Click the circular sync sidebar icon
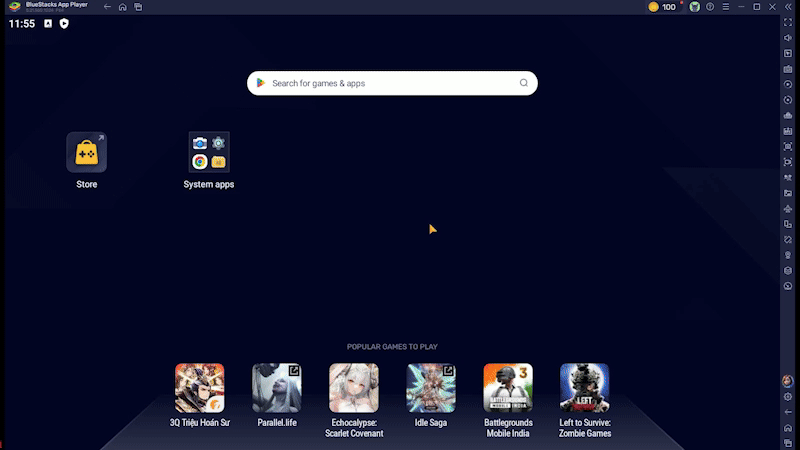The image size is (800, 450). (x=788, y=100)
